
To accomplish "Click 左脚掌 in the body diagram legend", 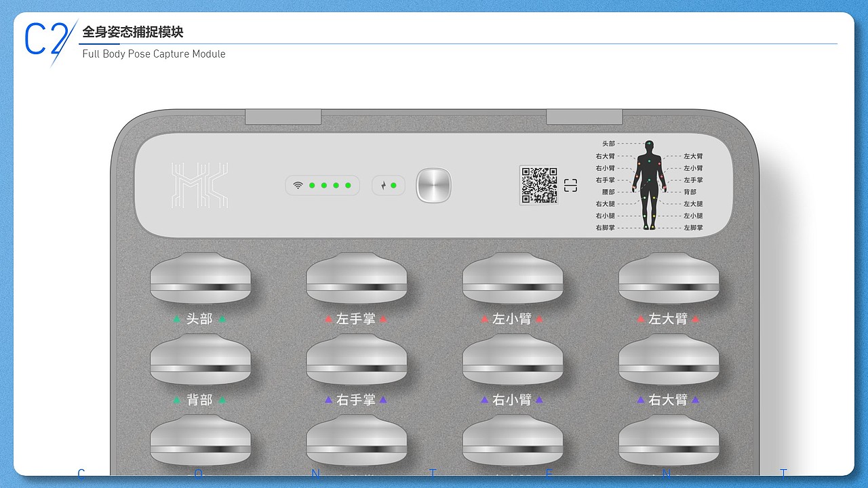I will pos(693,228).
